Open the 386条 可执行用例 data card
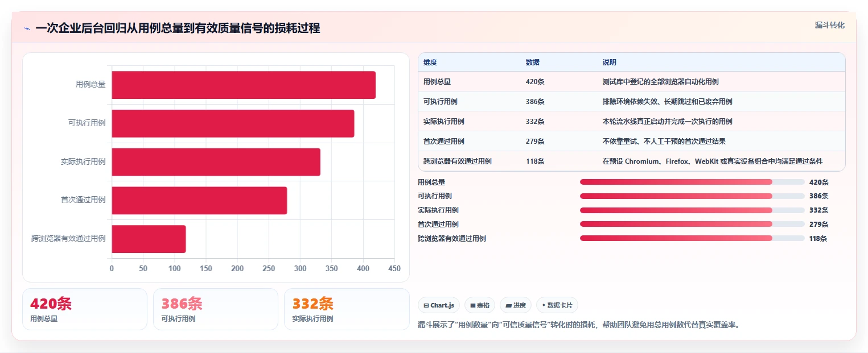 tap(216, 309)
